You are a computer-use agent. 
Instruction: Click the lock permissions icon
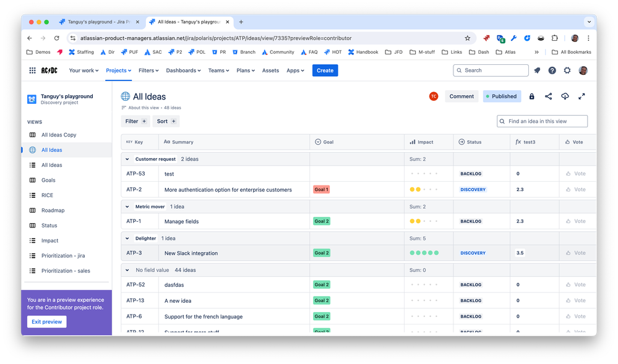pos(531,96)
